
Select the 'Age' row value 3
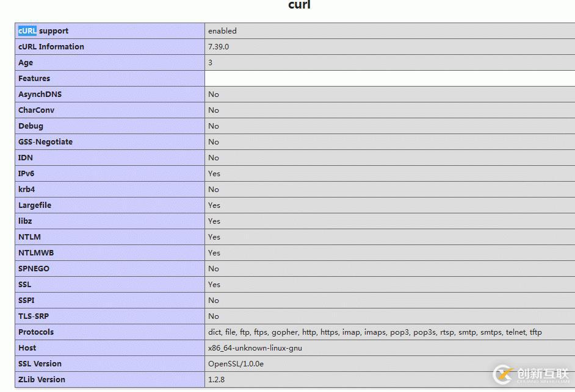[210, 62]
